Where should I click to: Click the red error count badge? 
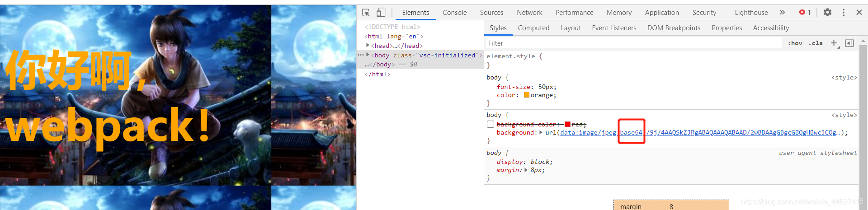pos(805,13)
